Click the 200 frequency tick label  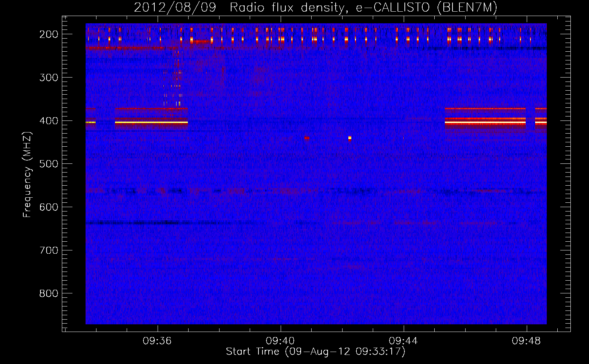(49, 34)
